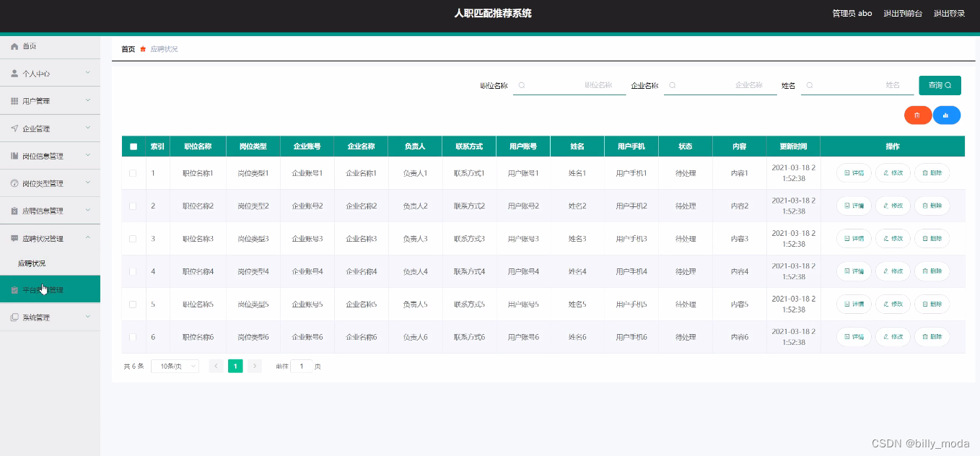Click the page number input field
This screenshot has width=980, height=456.
[x=301, y=366]
